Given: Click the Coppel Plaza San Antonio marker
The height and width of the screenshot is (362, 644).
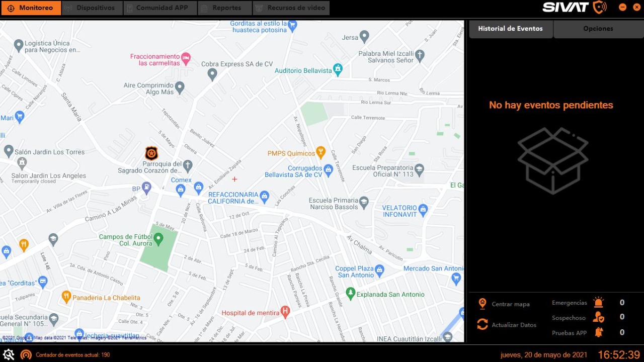Looking at the screenshot, I should [x=380, y=270].
